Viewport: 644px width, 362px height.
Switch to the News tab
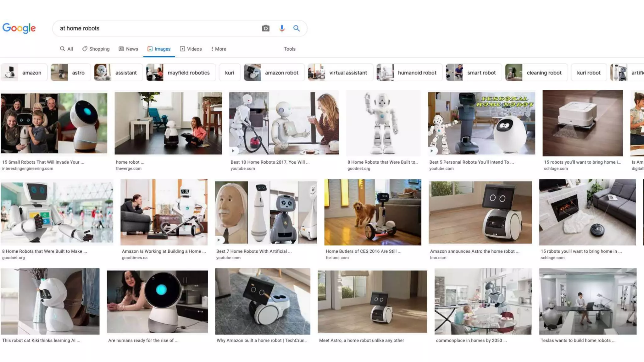(x=128, y=49)
